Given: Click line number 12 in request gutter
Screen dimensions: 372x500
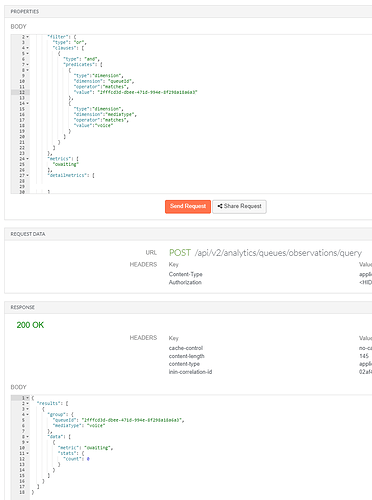Looking at the screenshot, I should (22, 92).
